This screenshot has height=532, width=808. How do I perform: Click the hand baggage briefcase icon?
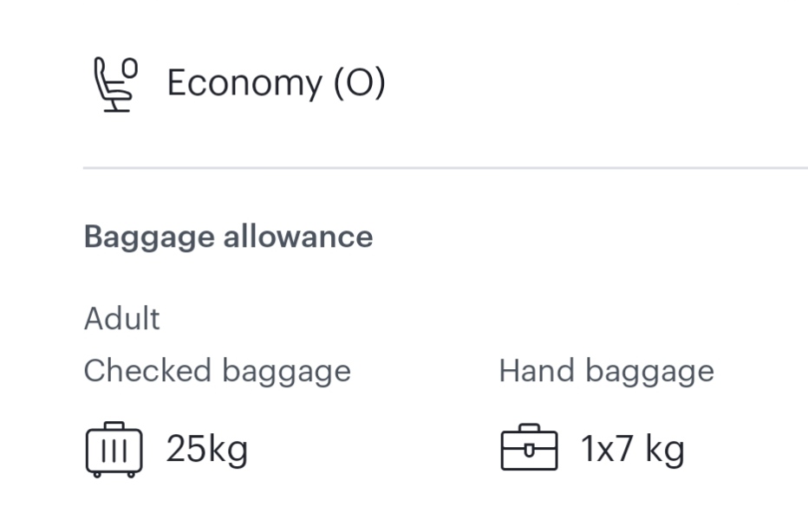click(529, 447)
